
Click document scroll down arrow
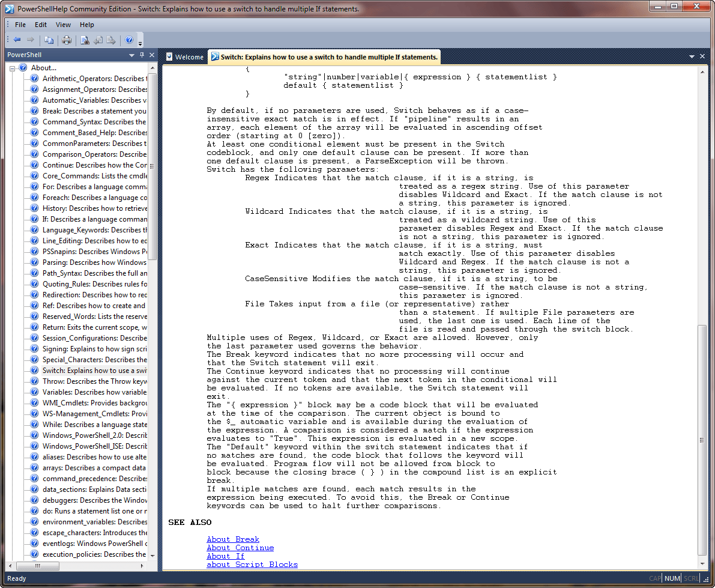[702, 564]
